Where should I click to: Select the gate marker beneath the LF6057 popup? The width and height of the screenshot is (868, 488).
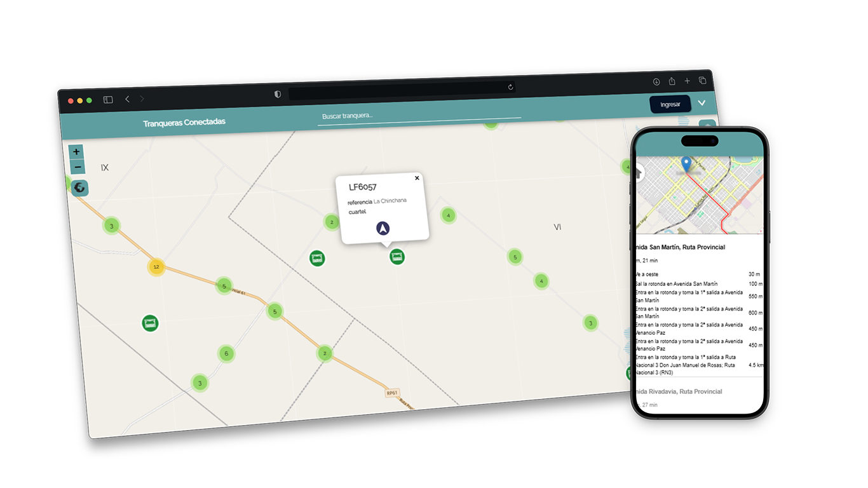397,257
